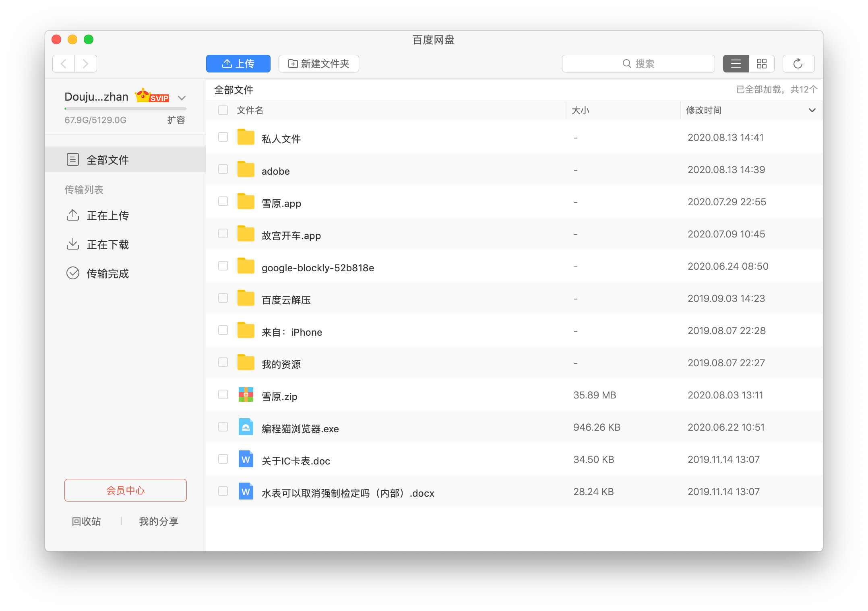Click the 雪原.zip archive icon

246,395
